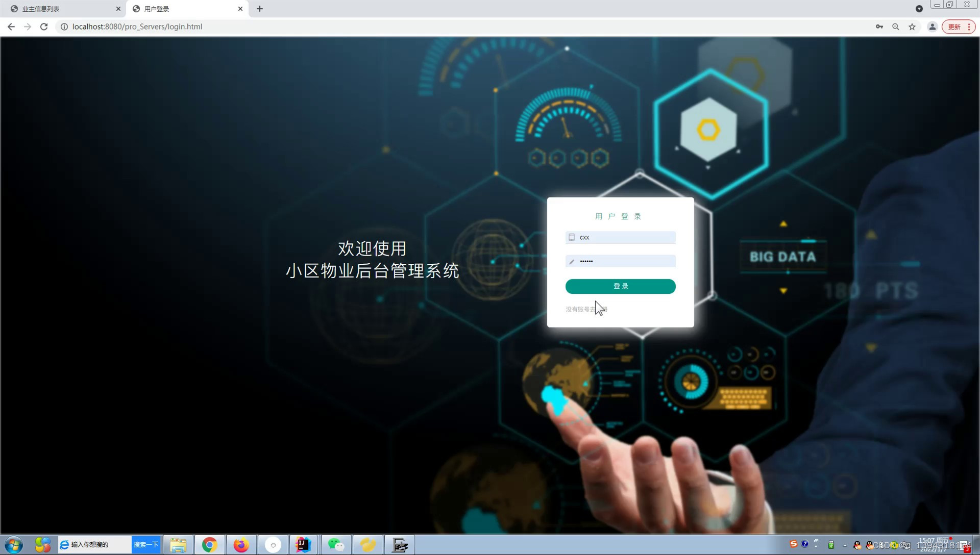This screenshot has height=555, width=980.
Task: Click the blue help tray icon
Action: 805,544
